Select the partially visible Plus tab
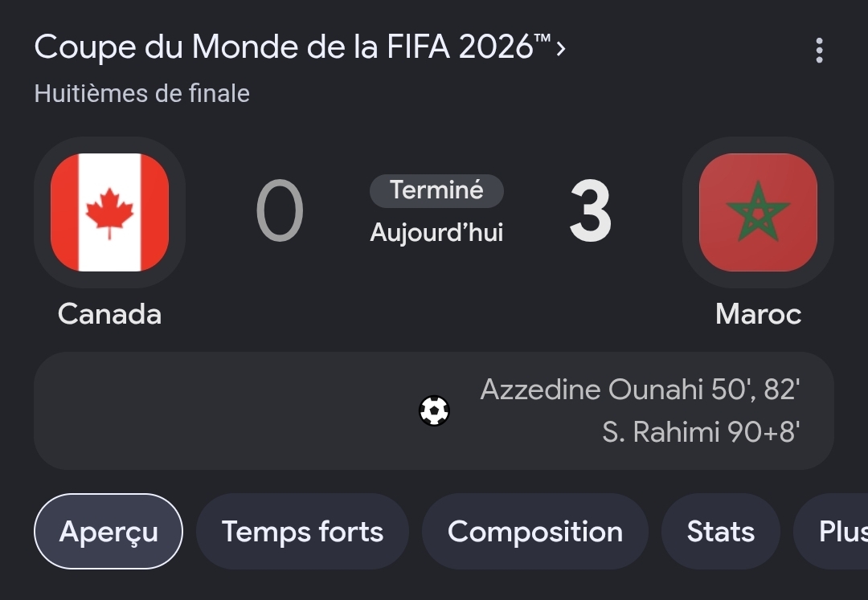Image resolution: width=868 pixels, height=600 pixels. [x=831, y=532]
